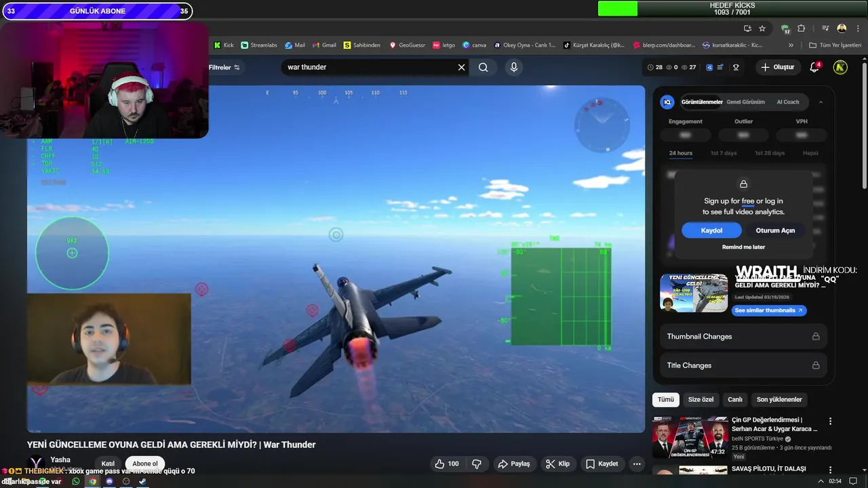Click the list icon next to the vidIQ icon

pyautogui.click(x=720, y=67)
